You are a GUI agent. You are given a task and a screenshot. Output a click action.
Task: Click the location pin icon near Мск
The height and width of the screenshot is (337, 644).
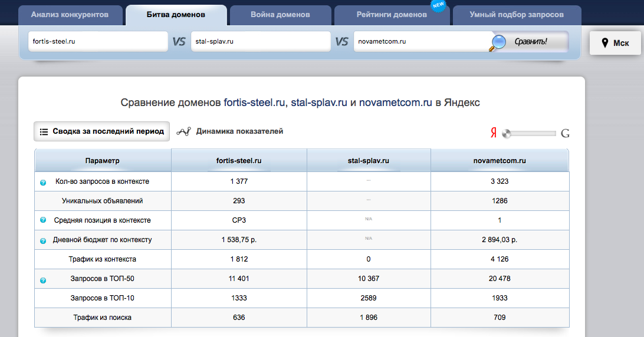(604, 42)
